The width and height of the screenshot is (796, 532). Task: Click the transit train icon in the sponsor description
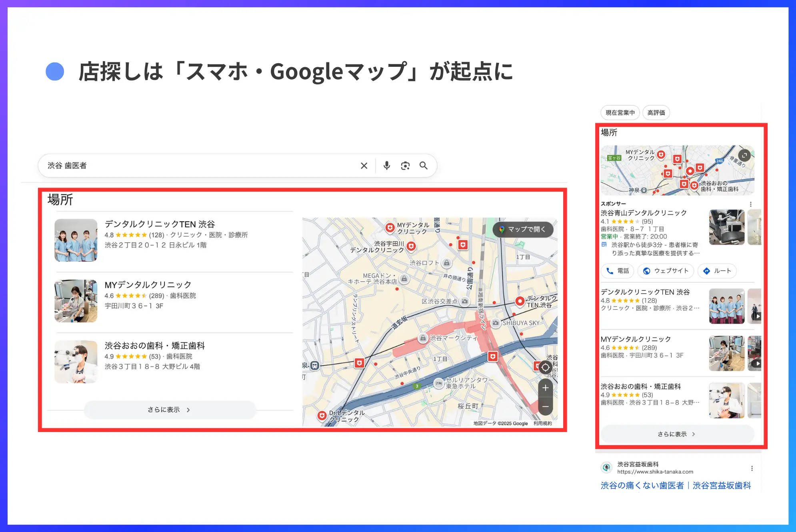pos(604,244)
